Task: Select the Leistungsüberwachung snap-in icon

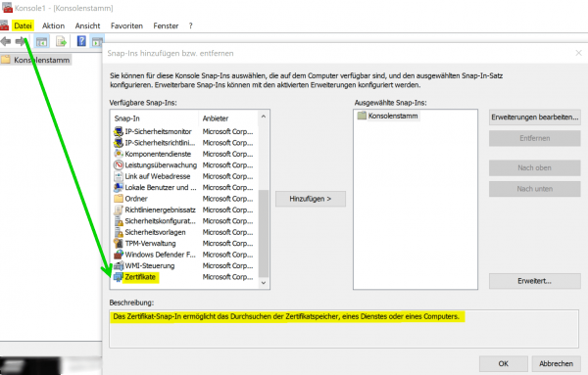Action: click(x=119, y=164)
